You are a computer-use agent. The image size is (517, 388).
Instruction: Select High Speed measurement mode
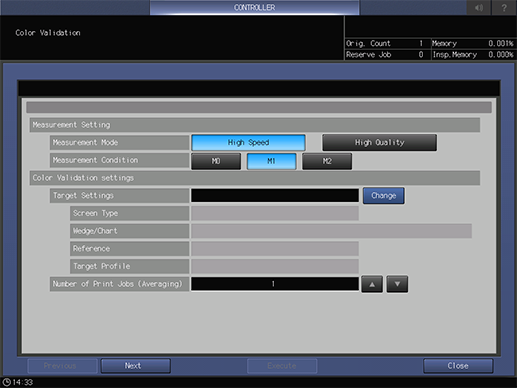[248, 143]
